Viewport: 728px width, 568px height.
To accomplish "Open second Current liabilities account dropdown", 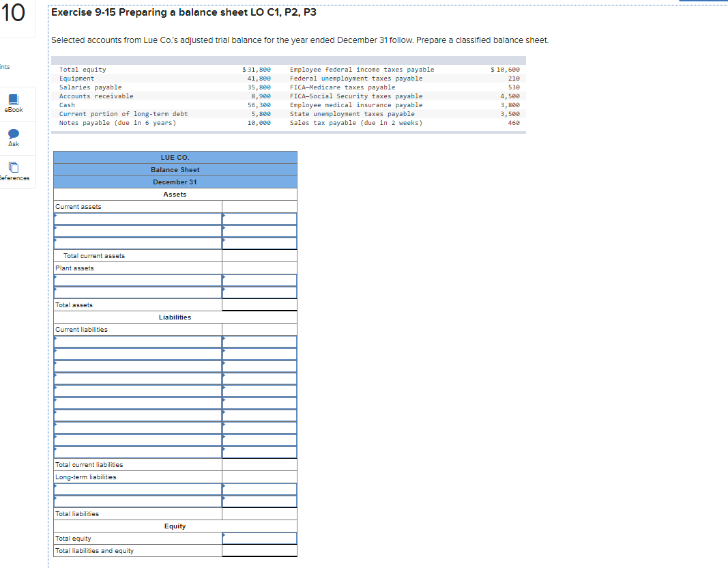I will click(136, 354).
